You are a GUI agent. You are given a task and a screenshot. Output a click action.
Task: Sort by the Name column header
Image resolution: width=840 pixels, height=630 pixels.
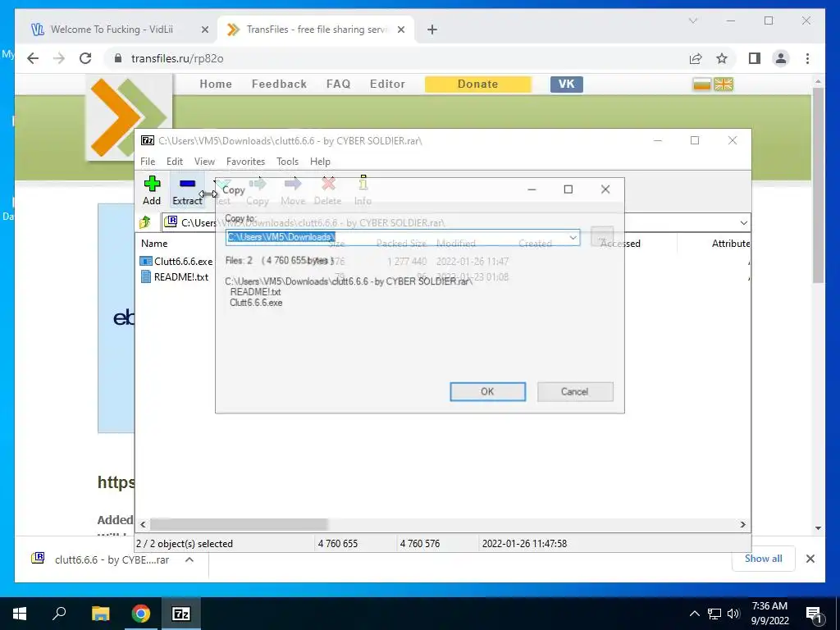pos(154,243)
